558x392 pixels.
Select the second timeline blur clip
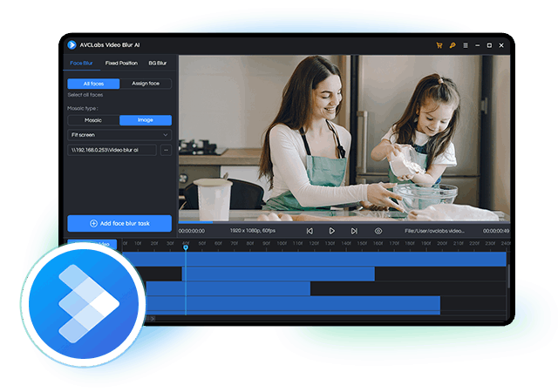pyautogui.click(x=278, y=274)
